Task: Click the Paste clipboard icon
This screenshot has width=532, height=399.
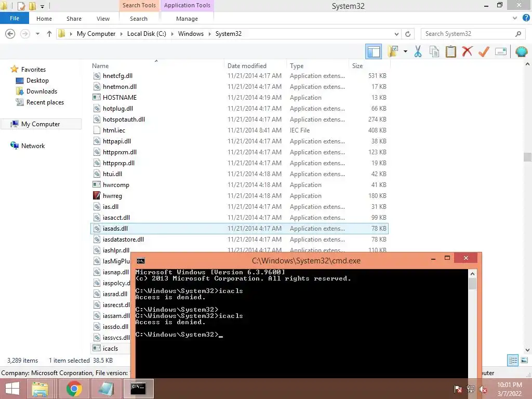Action: [x=450, y=51]
